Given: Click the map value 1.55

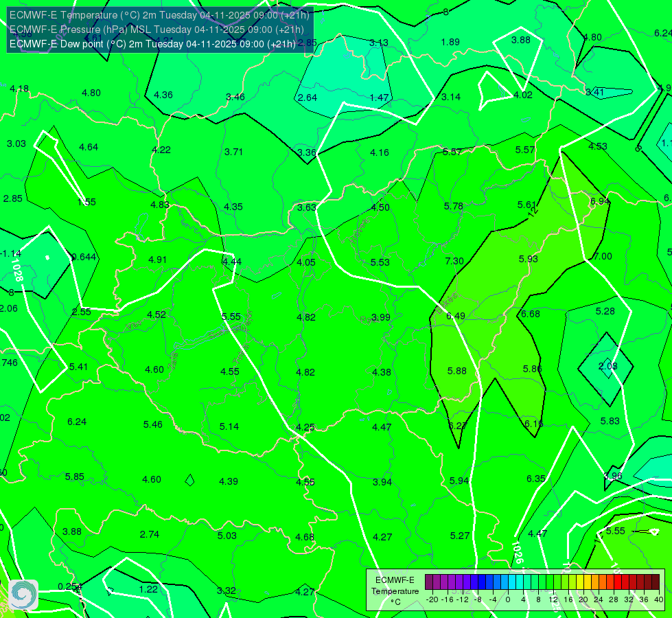Looking at the screenshot, I should point(86,202).
